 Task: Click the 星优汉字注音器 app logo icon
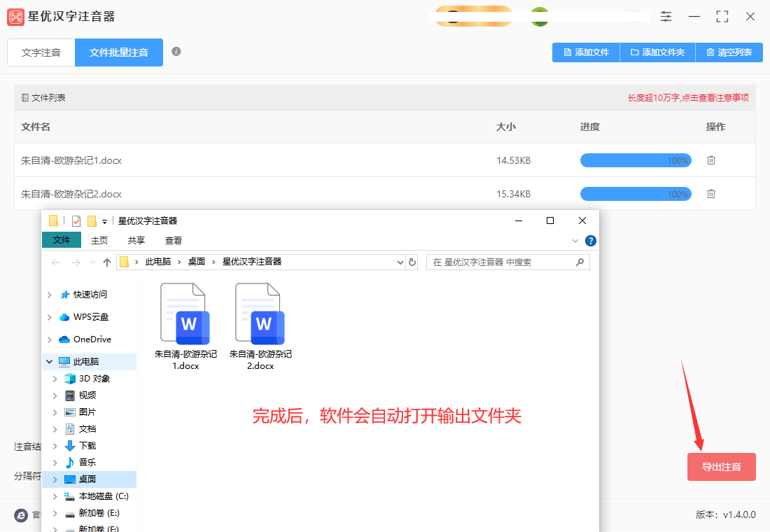pyautogui.click(x=15, y=17)
